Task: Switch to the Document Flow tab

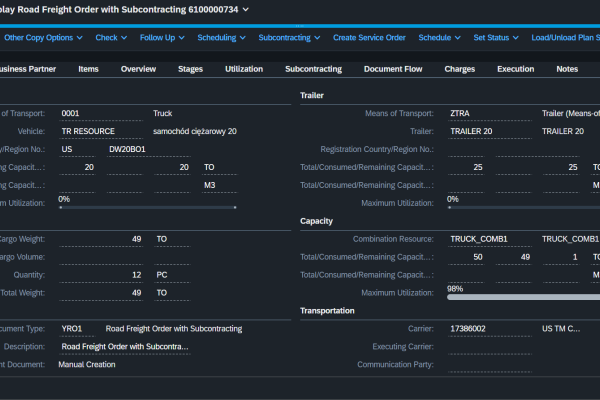Action: 393,69
